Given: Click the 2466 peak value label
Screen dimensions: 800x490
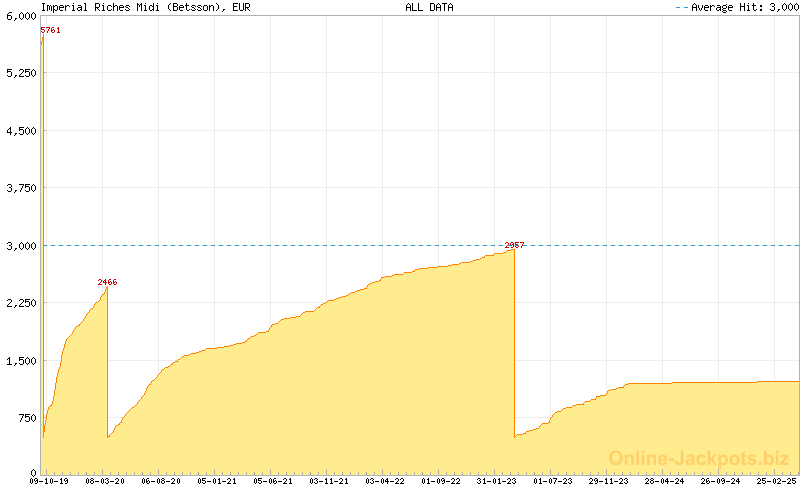Looking at the screenshot, I should coord(107,283).
